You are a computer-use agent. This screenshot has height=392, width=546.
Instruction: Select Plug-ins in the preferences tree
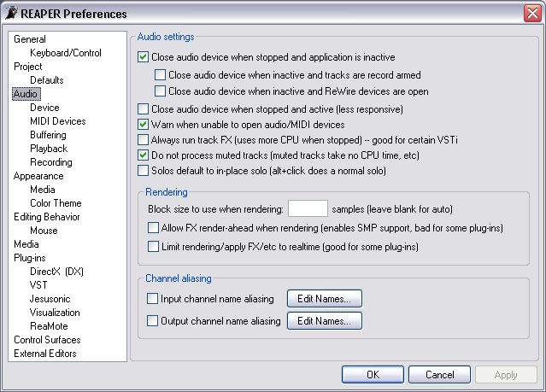(30, 258)
